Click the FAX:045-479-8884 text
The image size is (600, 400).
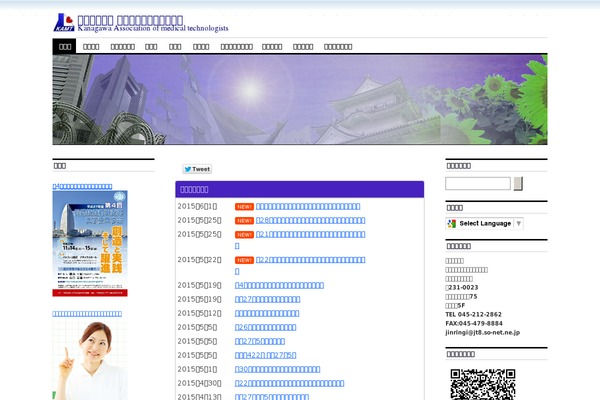pos(474,323)
